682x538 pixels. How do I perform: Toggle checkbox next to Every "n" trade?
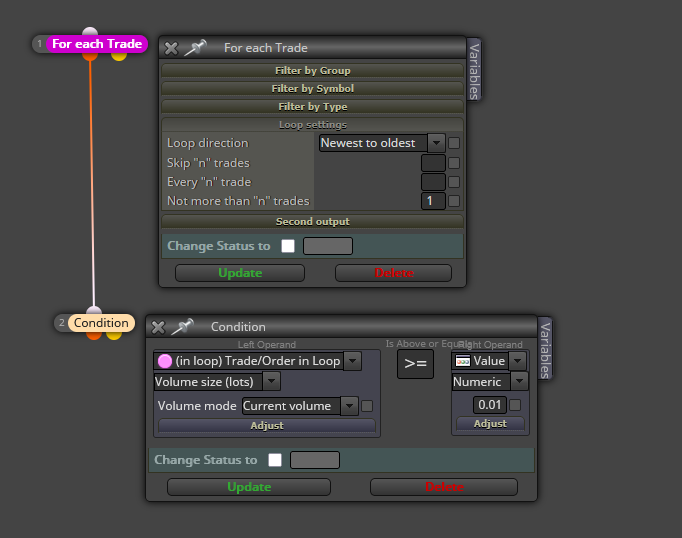point(454,182)
